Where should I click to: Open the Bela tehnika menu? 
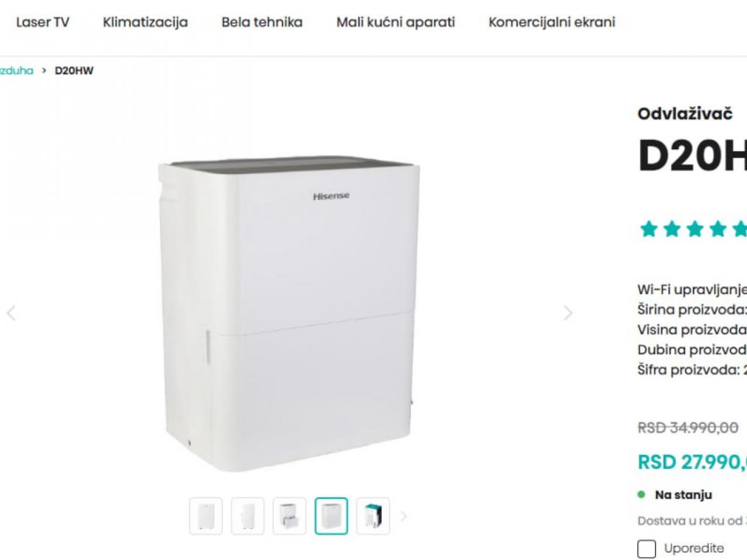[x=262, y=22]
